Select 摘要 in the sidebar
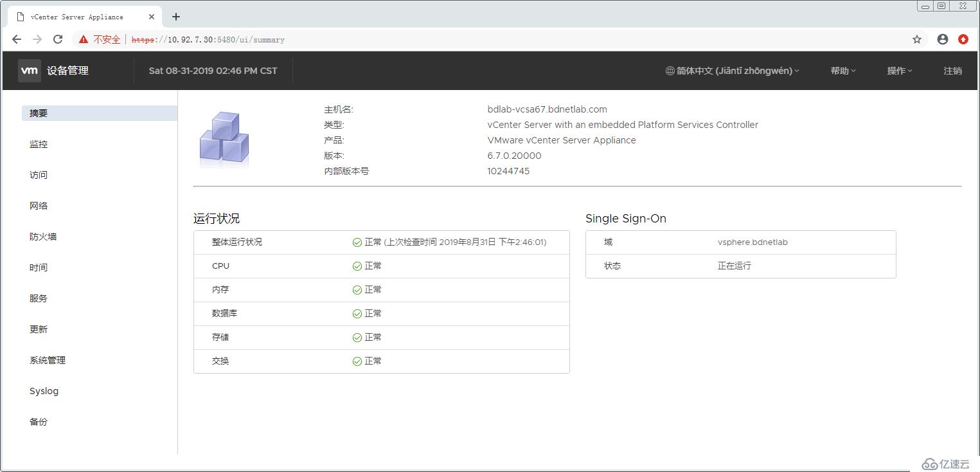Image resolution: width=980 pixels, height=472 pixels. tap(100, 113)
